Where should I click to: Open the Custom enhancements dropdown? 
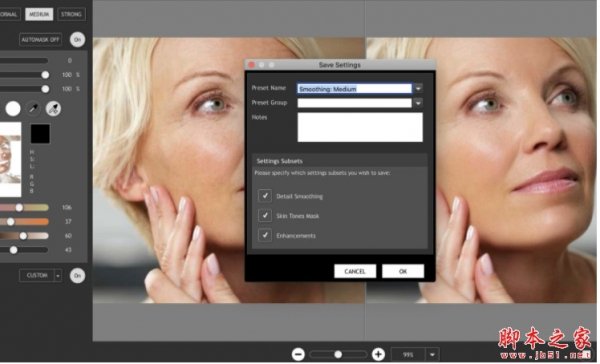(58, 276)
